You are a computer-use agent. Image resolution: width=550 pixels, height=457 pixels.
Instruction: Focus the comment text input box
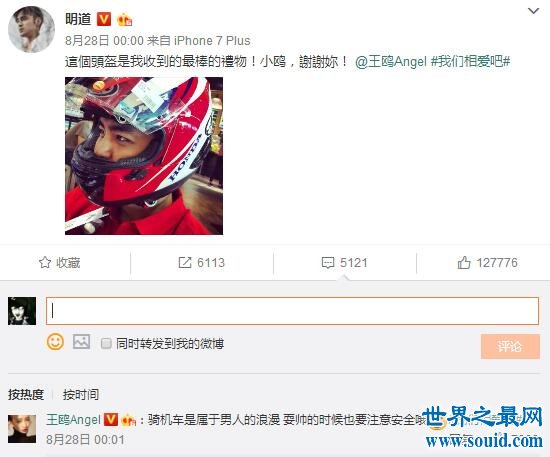(292, 311)
